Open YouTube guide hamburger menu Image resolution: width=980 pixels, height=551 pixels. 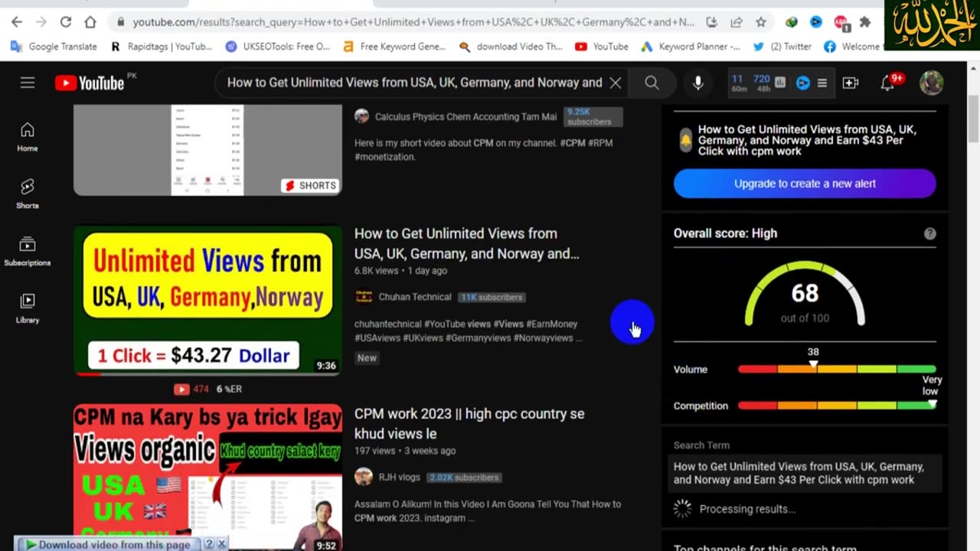click(x=28, y=83)
